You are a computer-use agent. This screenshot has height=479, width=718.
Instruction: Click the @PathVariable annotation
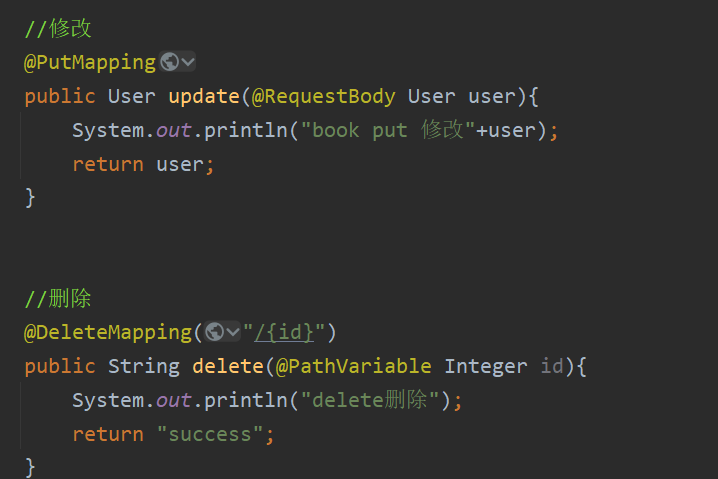coord(354,366)
